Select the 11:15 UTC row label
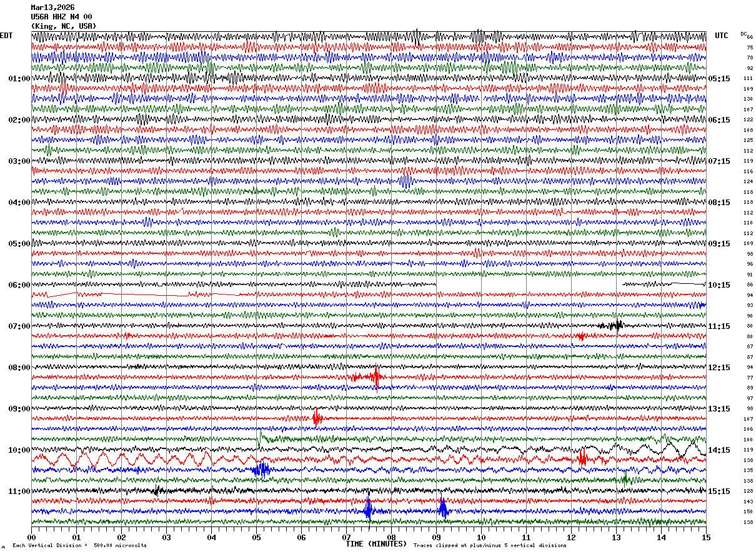756x554 pixels. point(719,326)
